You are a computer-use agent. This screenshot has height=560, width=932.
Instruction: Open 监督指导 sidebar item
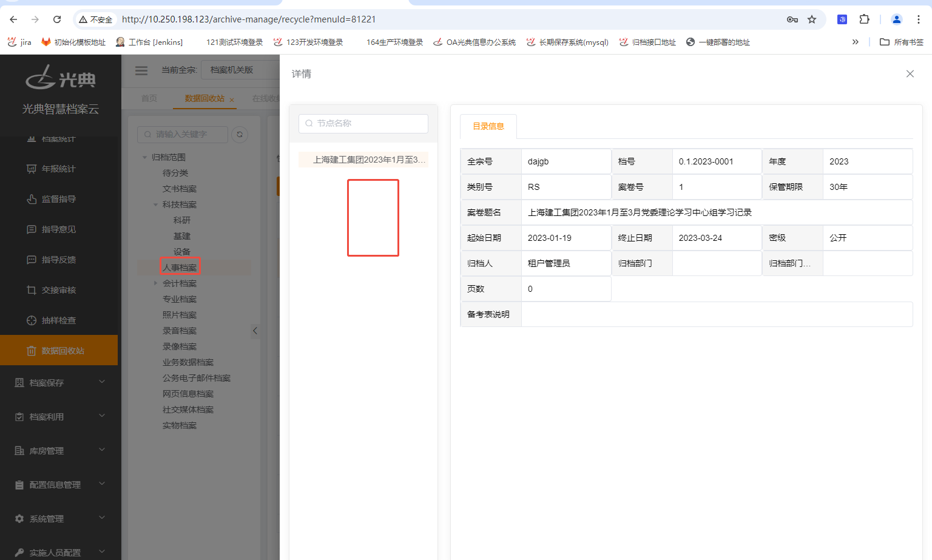59,199
